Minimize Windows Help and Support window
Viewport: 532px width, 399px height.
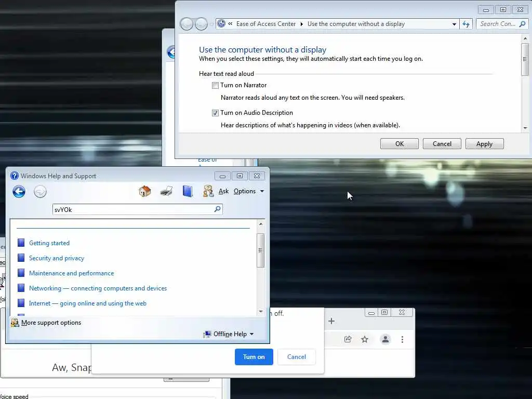pyautogui.click(x=222, y=176)
